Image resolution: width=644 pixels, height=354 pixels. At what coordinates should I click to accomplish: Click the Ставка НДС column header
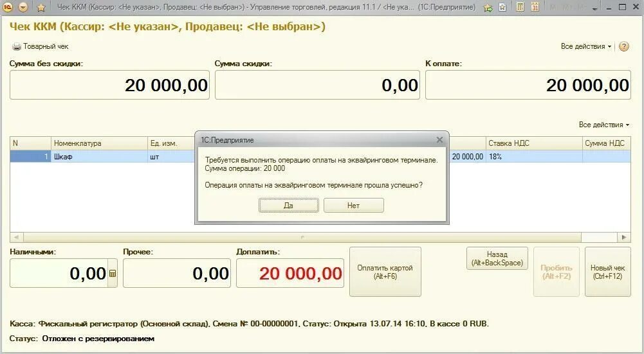tap(534, 143)
